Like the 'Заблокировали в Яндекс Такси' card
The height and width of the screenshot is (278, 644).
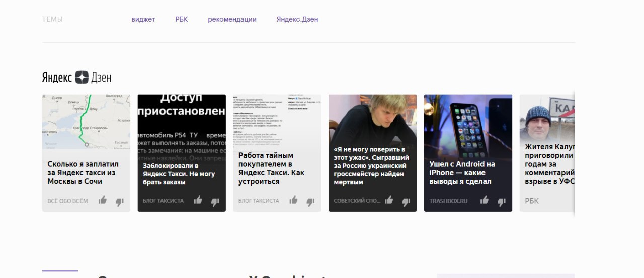(198, 200)
